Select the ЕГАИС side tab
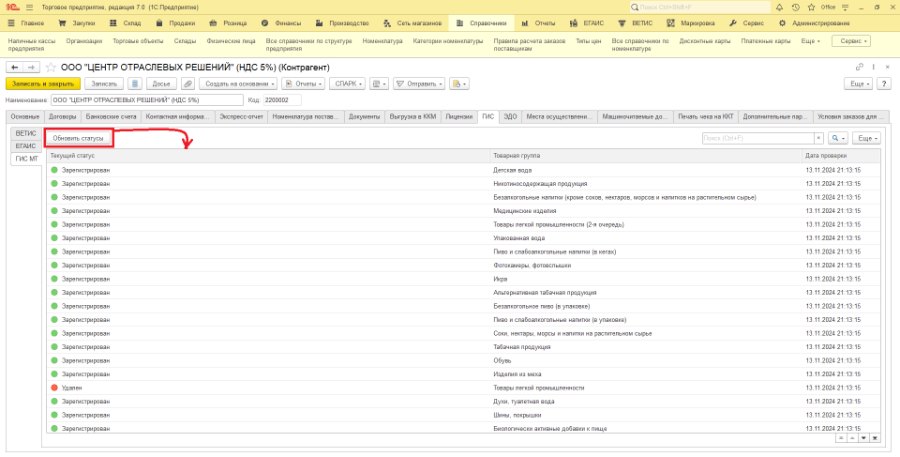Image resolution: width=900 pixels, height=457 pixels. pos(26,146)
